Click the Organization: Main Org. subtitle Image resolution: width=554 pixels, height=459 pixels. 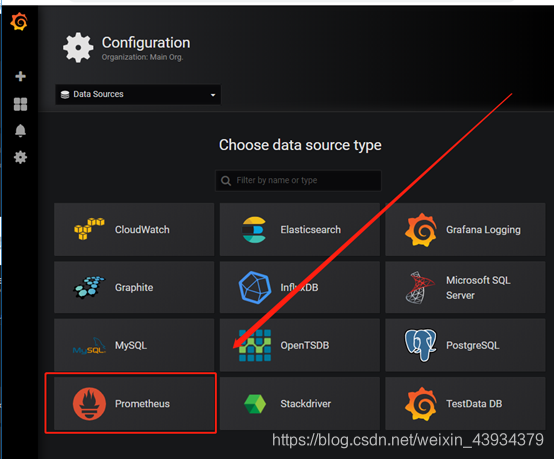(x=142, y=57)
